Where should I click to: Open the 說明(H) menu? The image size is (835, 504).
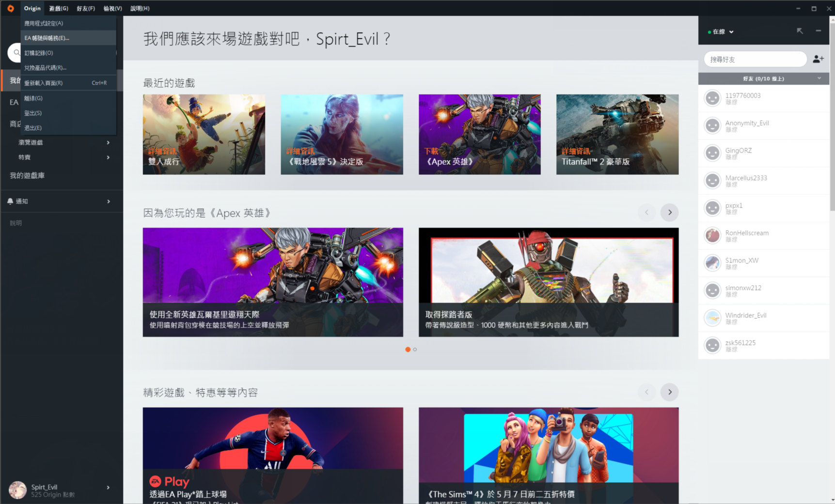[140, 8]
